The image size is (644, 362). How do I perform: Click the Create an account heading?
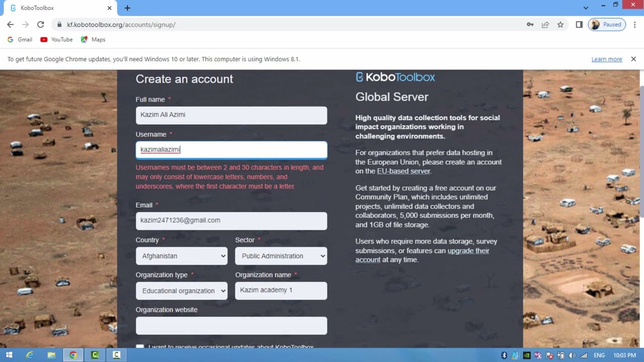[184, 79]
